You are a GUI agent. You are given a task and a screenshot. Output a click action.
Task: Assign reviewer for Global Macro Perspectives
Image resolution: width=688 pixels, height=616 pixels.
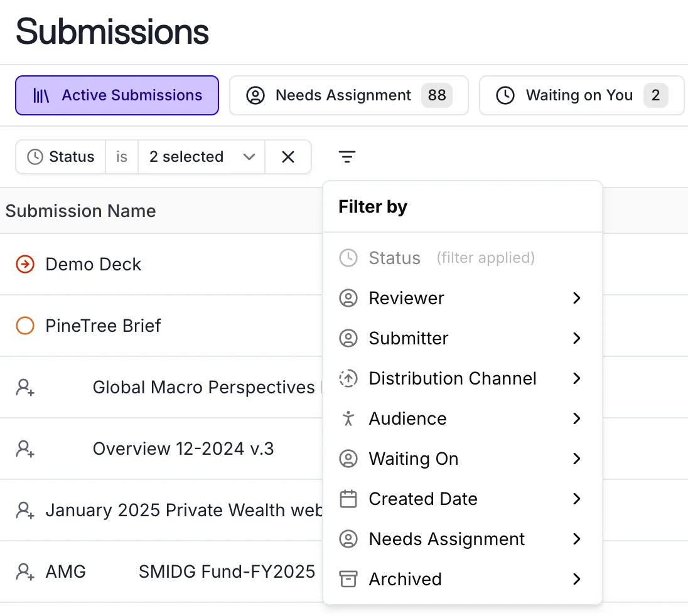(x=25, y=387)
